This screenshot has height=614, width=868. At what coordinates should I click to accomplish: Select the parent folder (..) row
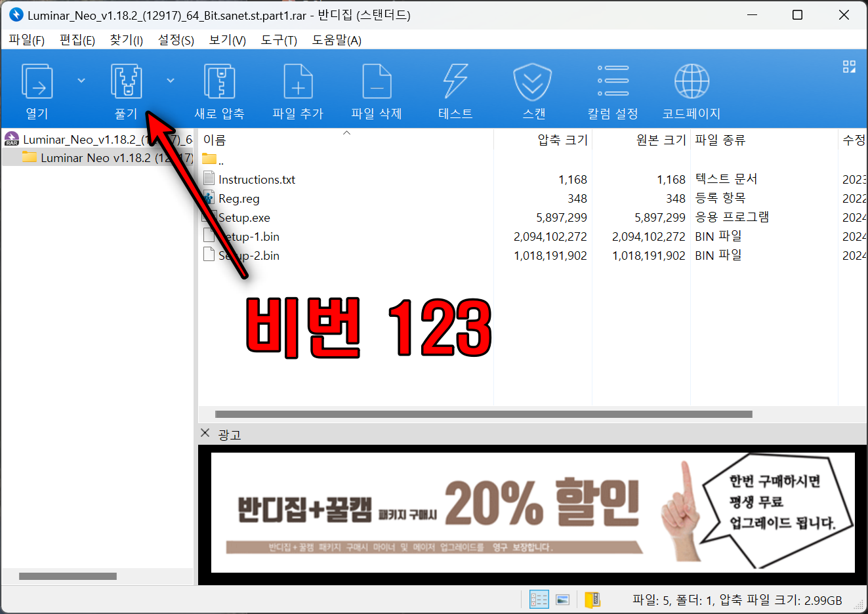coord(213,159)
